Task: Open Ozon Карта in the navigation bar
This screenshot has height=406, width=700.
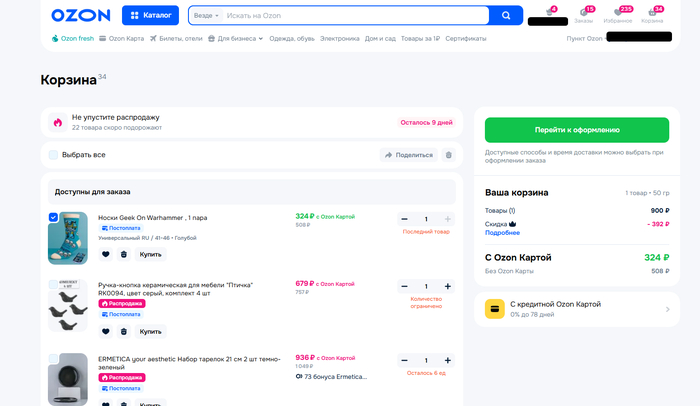Action: click(x=121, y=38)
